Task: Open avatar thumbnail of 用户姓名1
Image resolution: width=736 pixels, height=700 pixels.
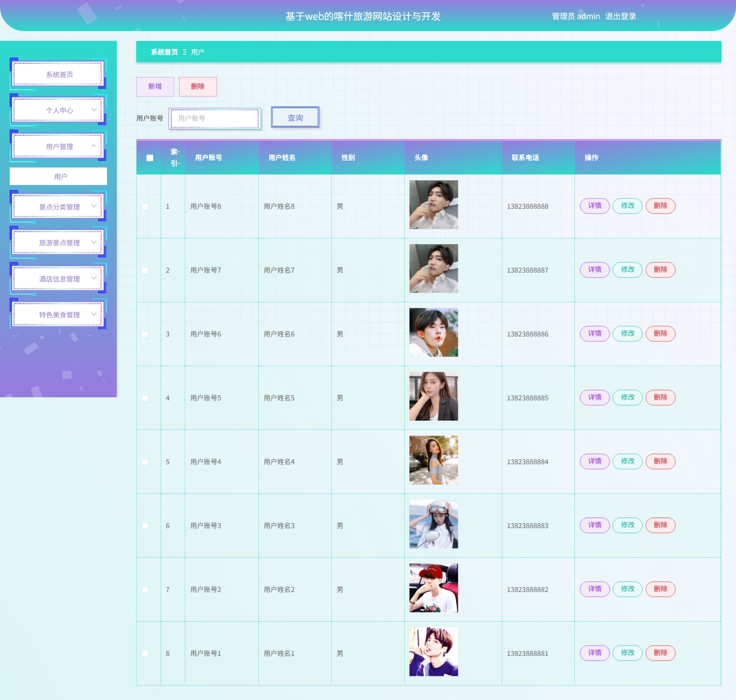Action: click(x=433, y=652)
